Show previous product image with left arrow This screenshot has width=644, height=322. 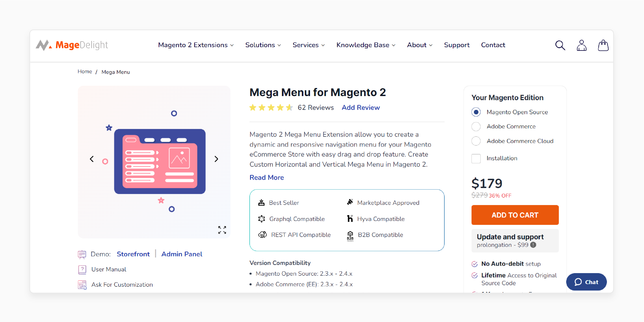point(92,159)
